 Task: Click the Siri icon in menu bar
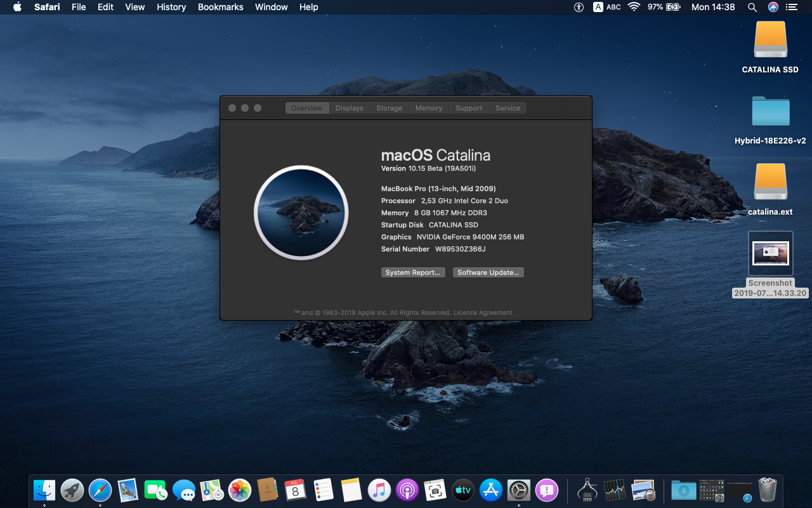click(773, 7)
